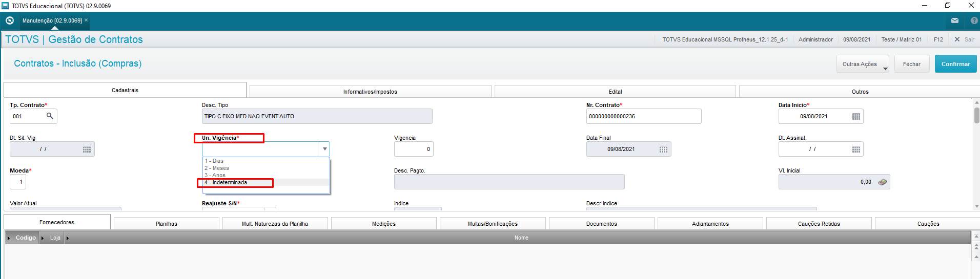Open the help question mark icon
Screen dimensions: 980x279
click(974, 20)
